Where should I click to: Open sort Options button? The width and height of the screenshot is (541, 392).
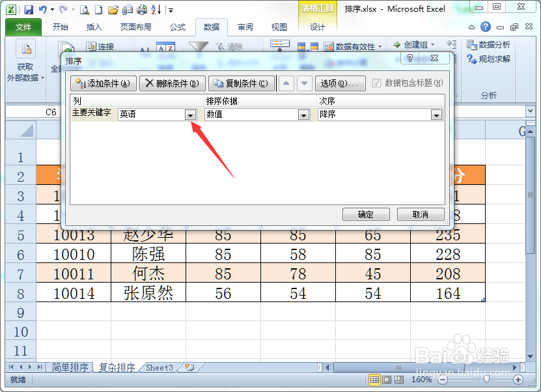pyautogui.click(x=340, y=83)
